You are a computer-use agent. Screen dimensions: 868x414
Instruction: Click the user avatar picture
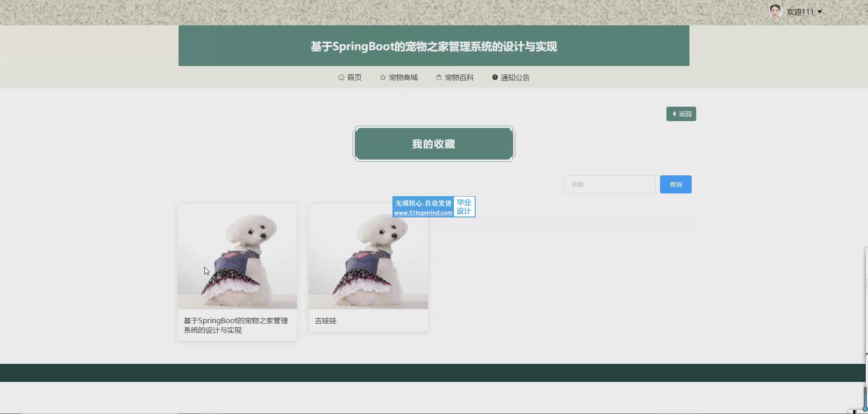tap(775, 12)
